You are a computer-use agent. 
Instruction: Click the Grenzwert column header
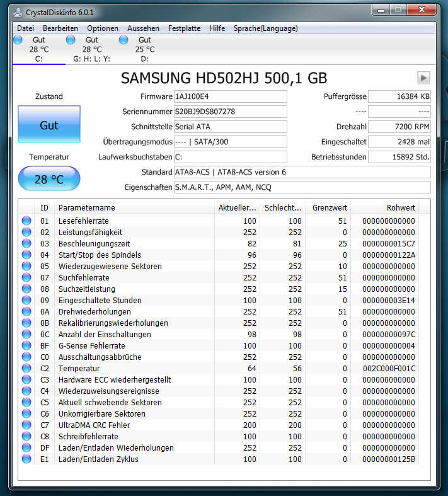pyautogui.click(x=328, y=208)
